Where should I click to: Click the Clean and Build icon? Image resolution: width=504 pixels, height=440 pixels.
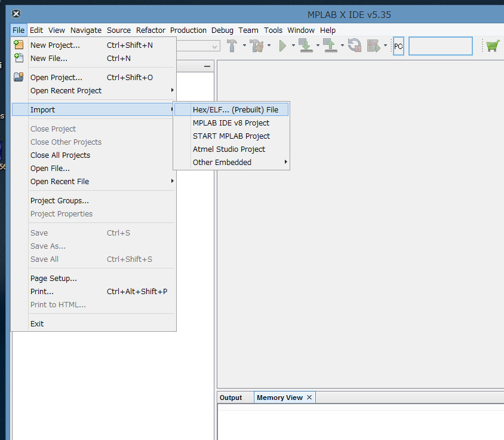pyautogui.click(x=257, y=45)
